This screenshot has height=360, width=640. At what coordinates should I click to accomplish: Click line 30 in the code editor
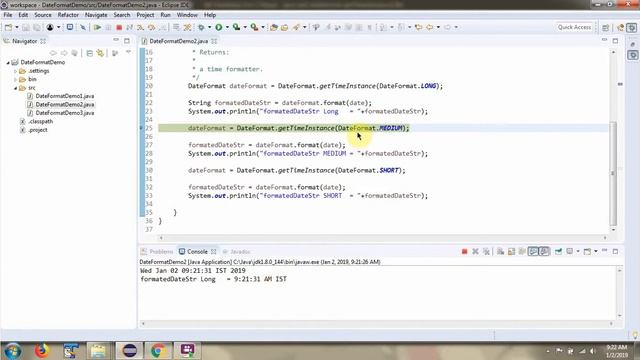[297, 171]
